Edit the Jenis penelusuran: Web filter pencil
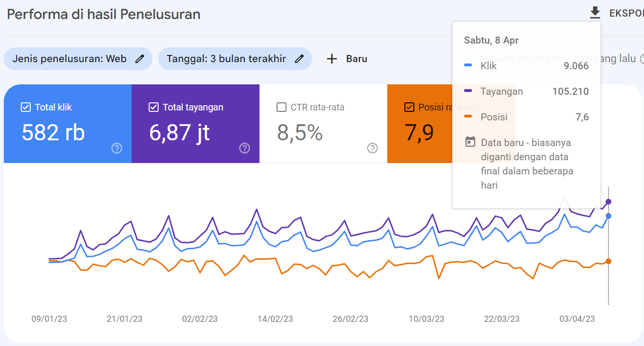Viewport: 644px width, 346px height. pos(139,59)
